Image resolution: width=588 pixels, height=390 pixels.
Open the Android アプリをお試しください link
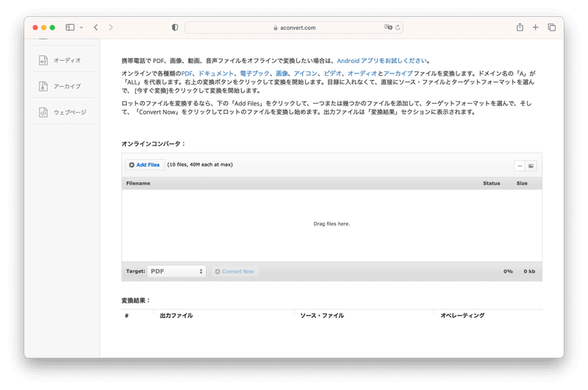382,61
